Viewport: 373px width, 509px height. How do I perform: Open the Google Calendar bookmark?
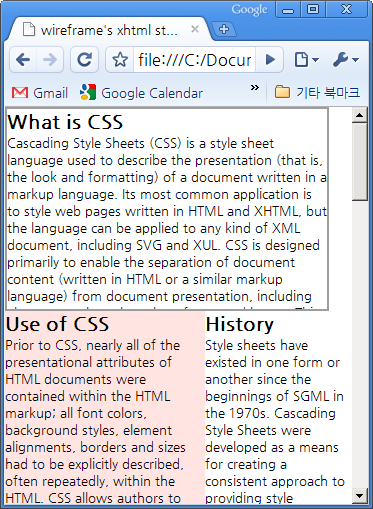pos(141,93)
